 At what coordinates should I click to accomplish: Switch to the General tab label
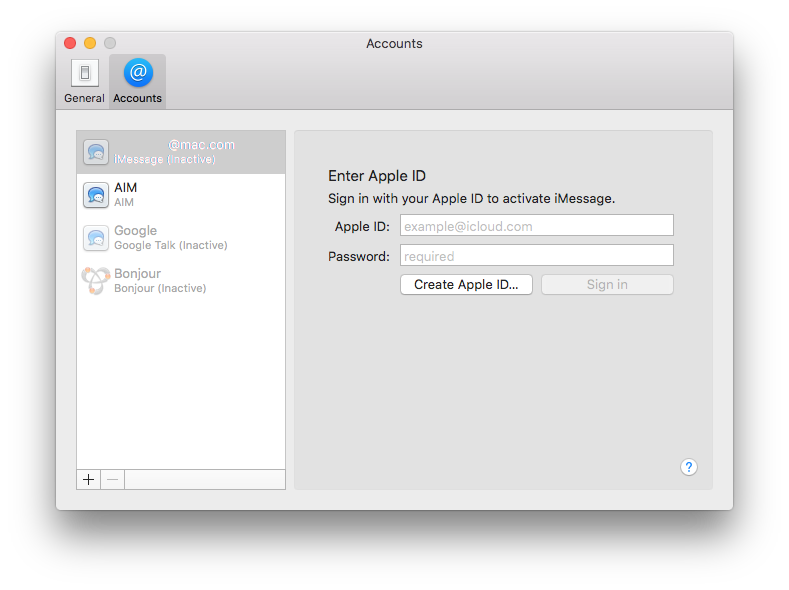pos(84,98)
